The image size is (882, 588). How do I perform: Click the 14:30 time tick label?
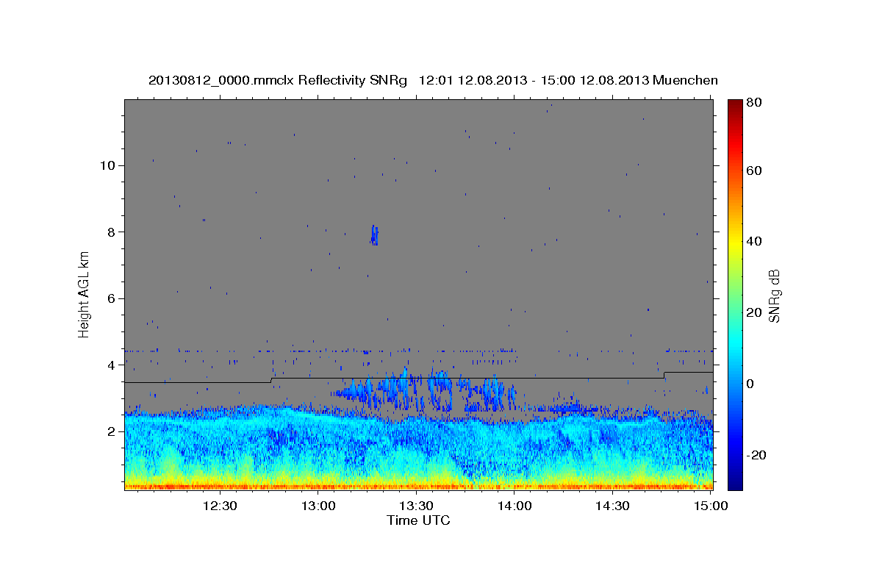(x=612, y=506)
